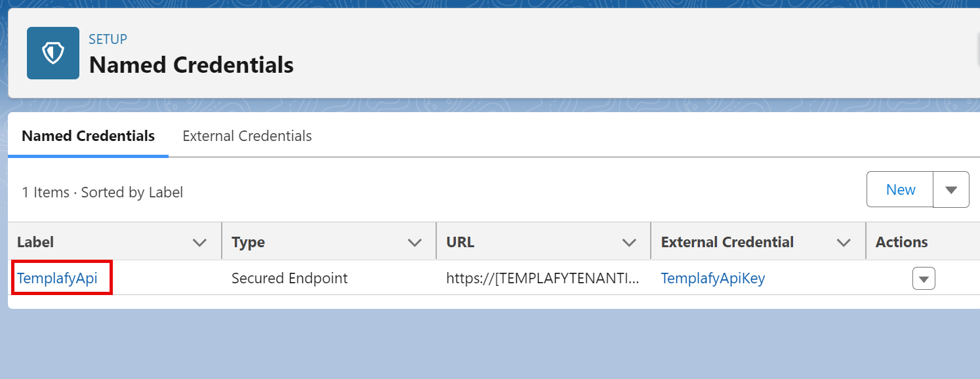Open the External Credential column menu chevron
The image size is (980, 379).
coord(844,243)
